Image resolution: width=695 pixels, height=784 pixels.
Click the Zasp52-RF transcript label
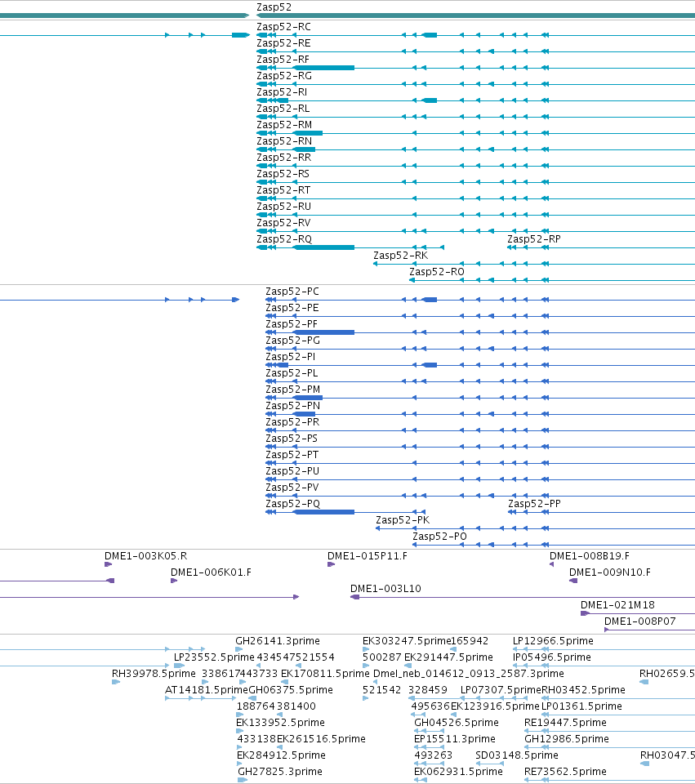click(283, 60)
